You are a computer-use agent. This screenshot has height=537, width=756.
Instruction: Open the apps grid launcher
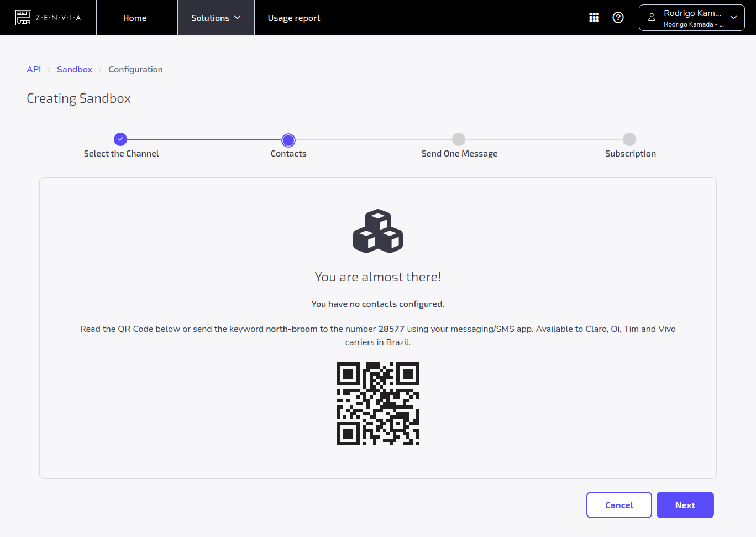pos(594,17)
